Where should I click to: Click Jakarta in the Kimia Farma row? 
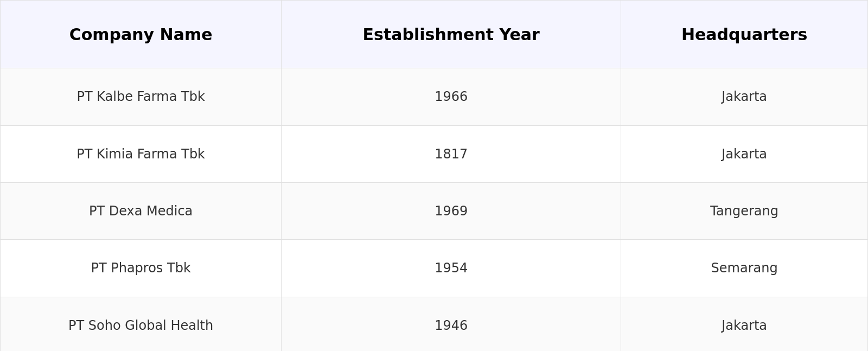[744, 154]
